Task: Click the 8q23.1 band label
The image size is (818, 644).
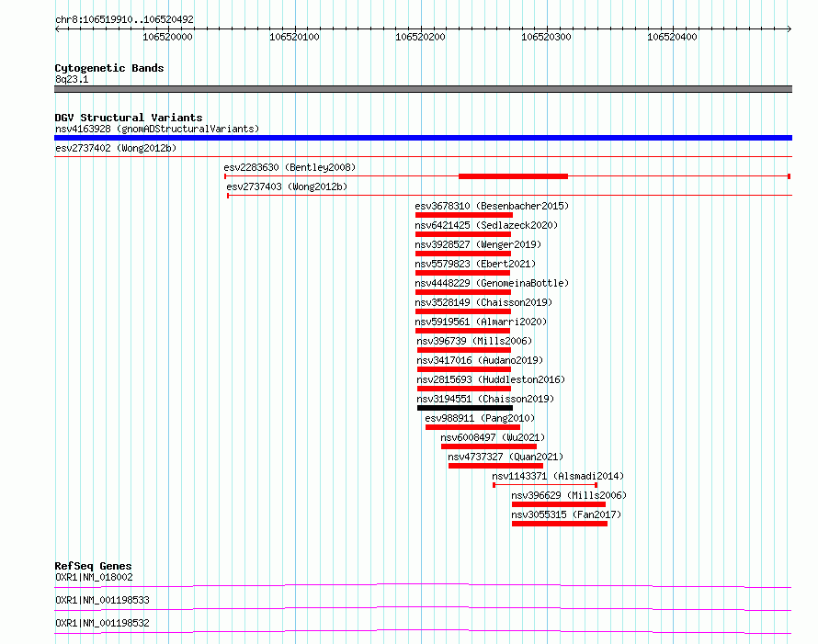Action: (72, 79)
